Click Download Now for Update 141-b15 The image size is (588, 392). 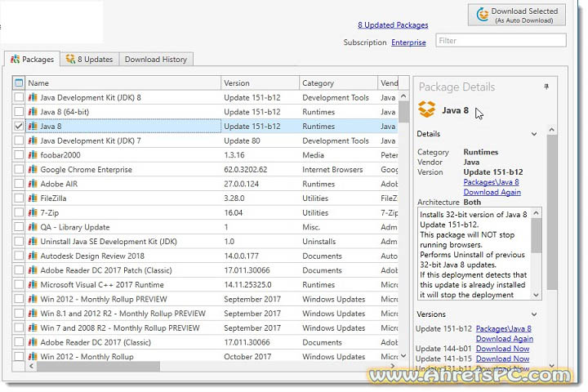pos(502,359)
